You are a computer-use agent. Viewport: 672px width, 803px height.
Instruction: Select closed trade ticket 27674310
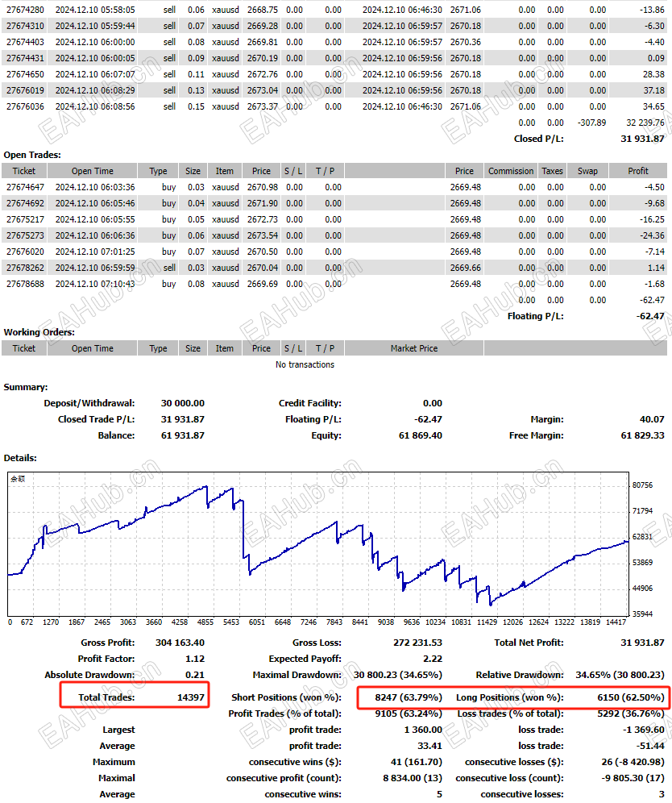[x=25, y=26]
